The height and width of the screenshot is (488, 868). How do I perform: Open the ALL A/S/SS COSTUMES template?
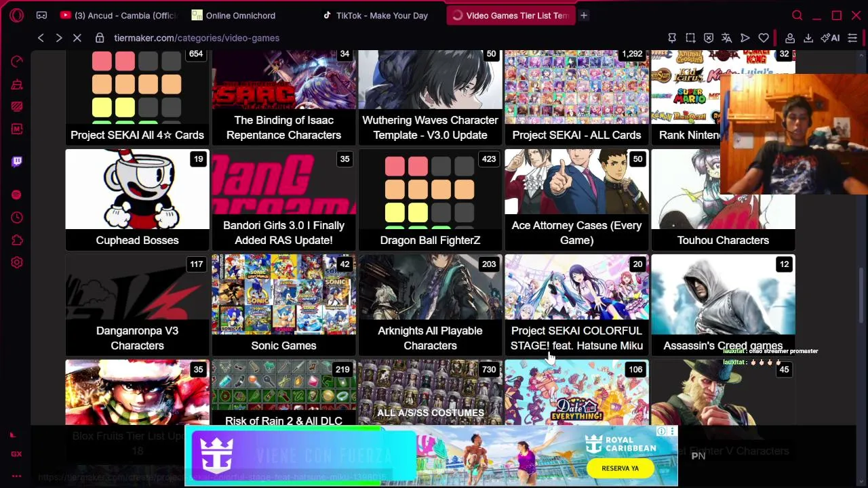(x=430, y=393)
